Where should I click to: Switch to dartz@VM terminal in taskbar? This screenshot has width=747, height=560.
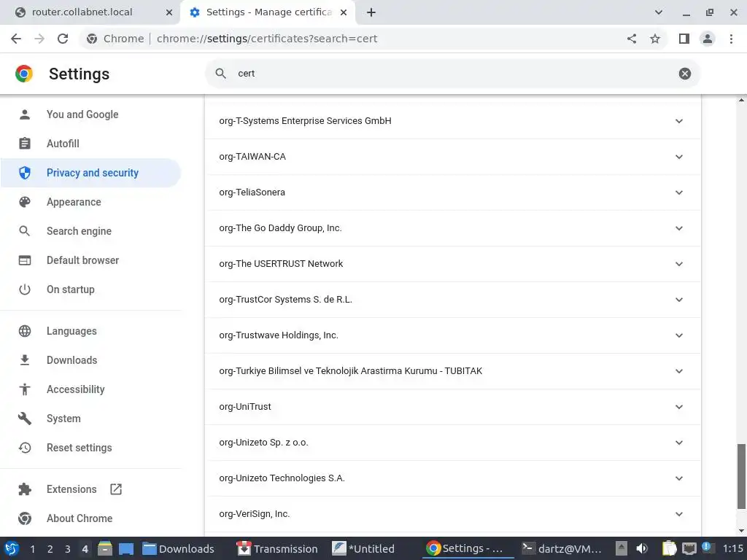[x=561, y=548]
